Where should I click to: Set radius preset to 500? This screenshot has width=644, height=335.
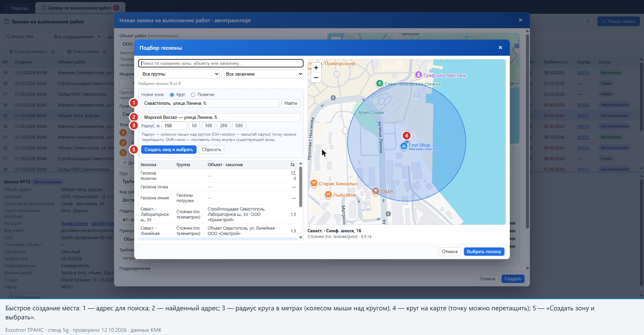click(239, 126)
